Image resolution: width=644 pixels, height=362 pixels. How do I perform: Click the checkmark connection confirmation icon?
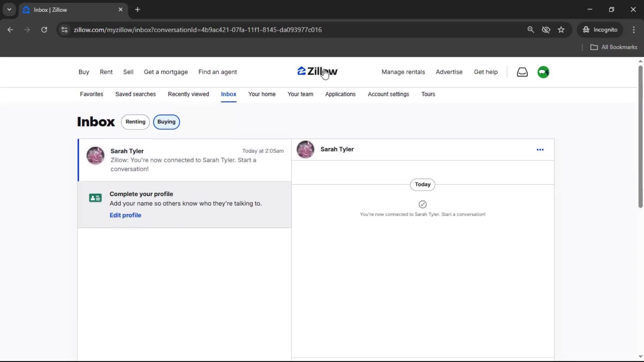[x=422, y=204]
